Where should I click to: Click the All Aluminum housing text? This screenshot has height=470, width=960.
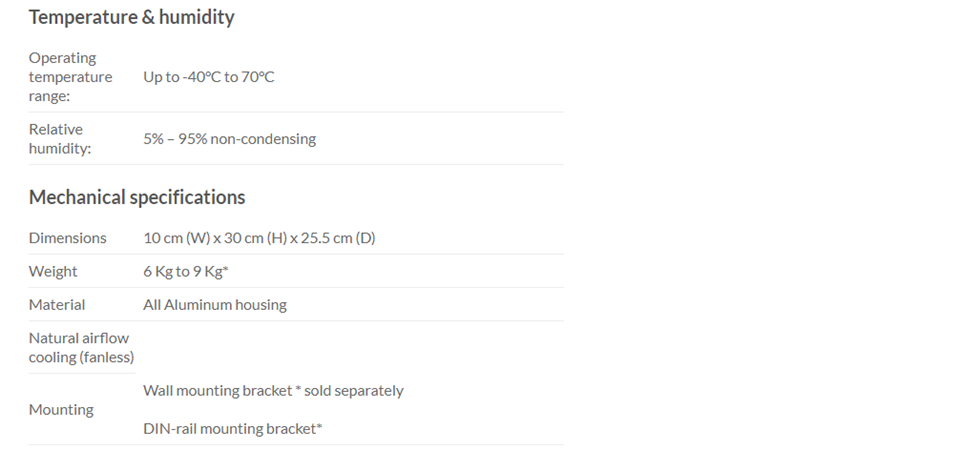pyautogui.click(x=215, y=304)
